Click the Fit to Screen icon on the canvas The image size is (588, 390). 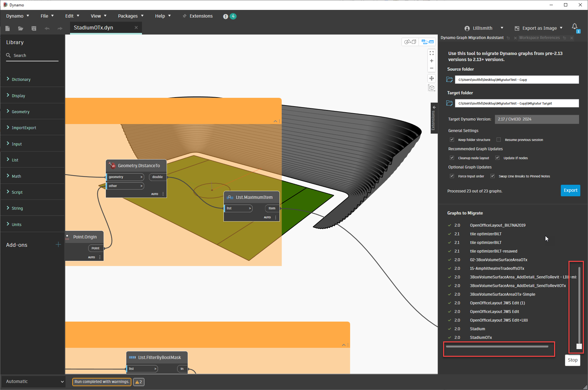tap(432, 53)
